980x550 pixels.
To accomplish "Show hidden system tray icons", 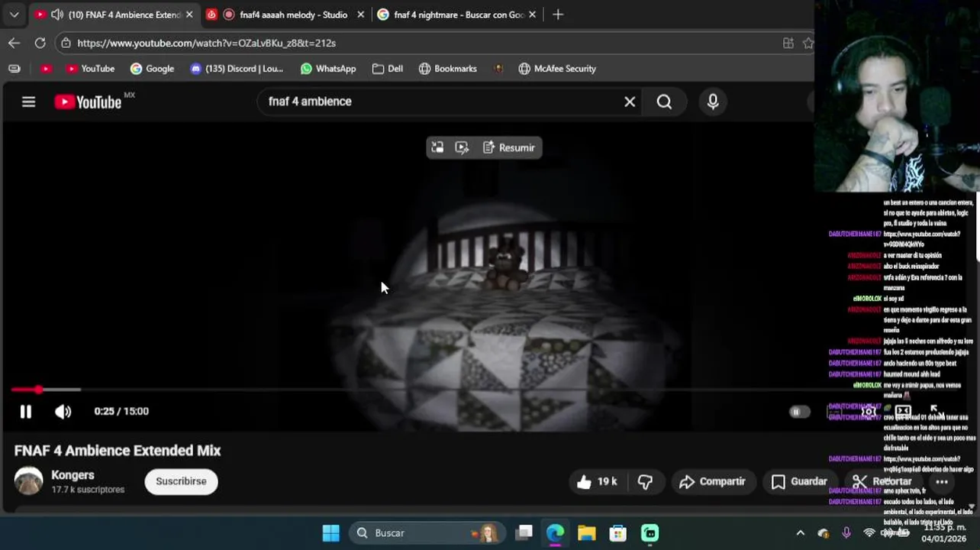I will point(800,532).
